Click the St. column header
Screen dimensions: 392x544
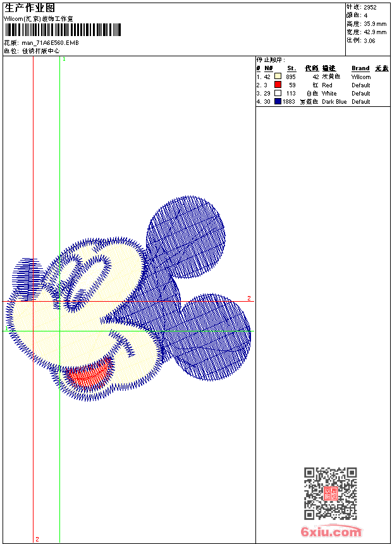[291, 68]
